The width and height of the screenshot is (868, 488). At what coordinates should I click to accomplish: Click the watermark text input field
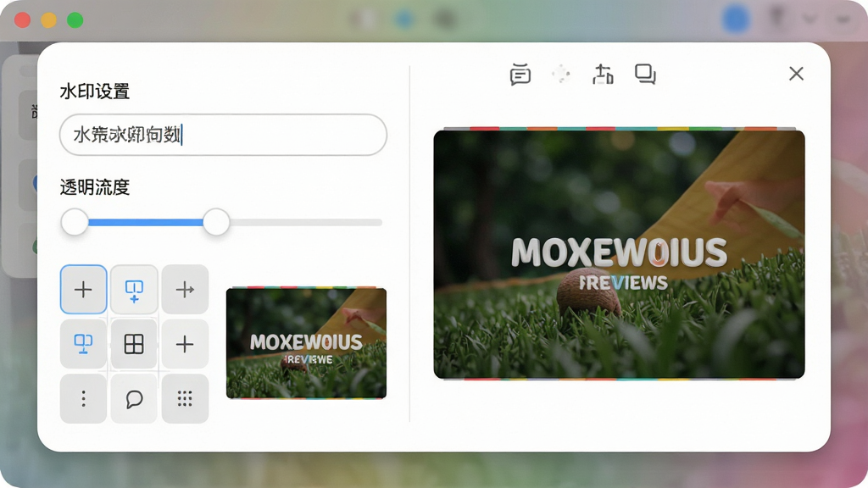223,135
